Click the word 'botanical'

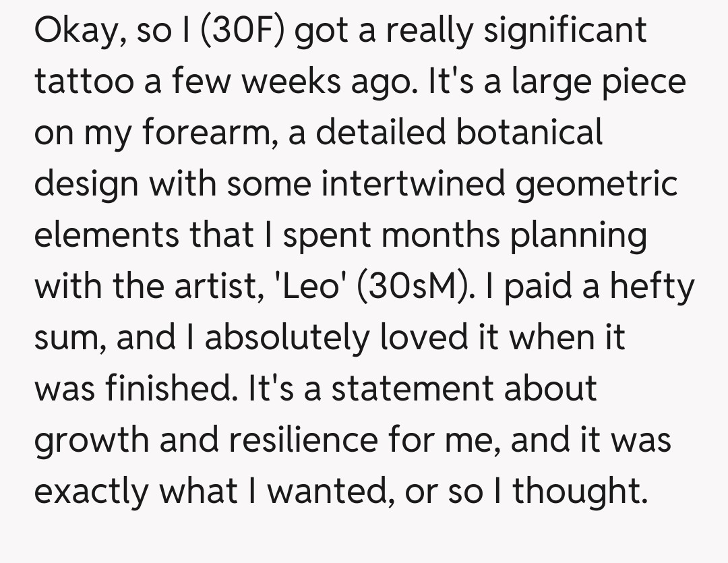pyautogui.click(x=528, y=133)
